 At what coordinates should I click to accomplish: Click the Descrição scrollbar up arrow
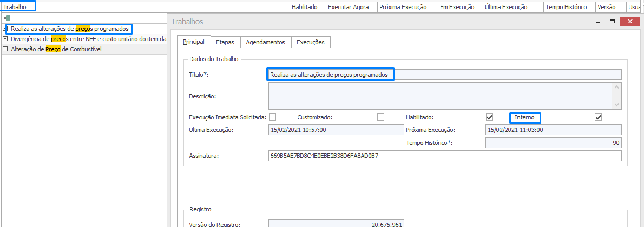point(616,86)
